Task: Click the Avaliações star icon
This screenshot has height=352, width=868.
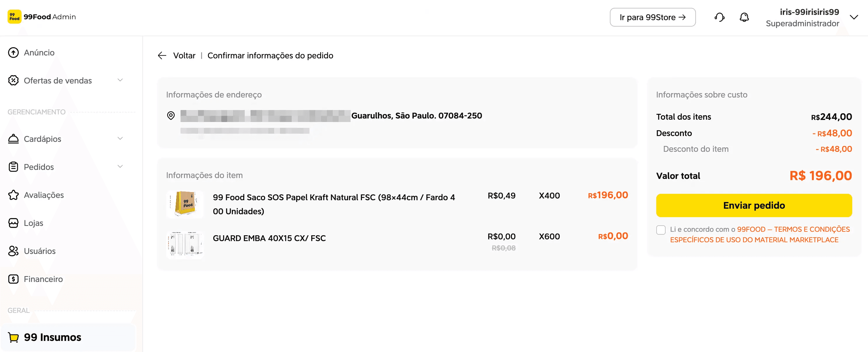Action: tap(13, 195)
